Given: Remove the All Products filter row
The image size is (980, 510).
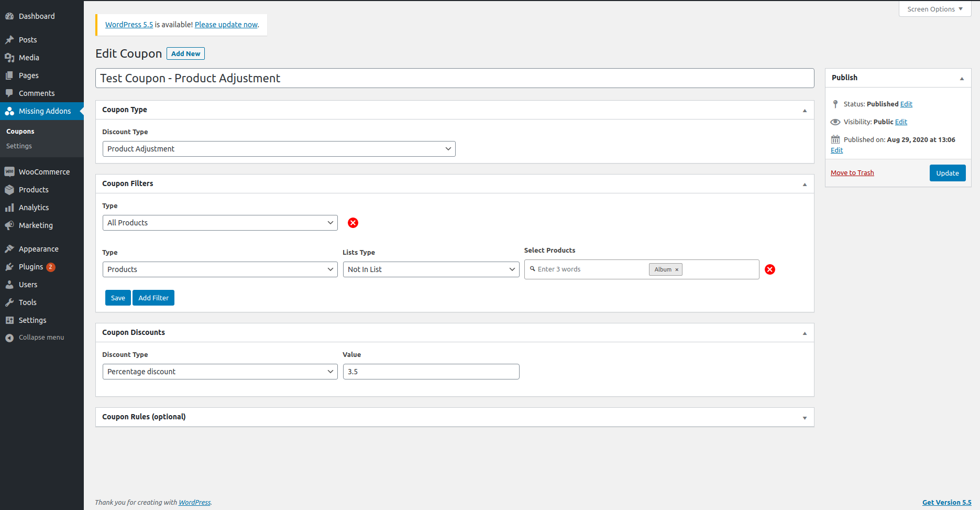Looking at the screenshot, I should [x=353, y=223].
